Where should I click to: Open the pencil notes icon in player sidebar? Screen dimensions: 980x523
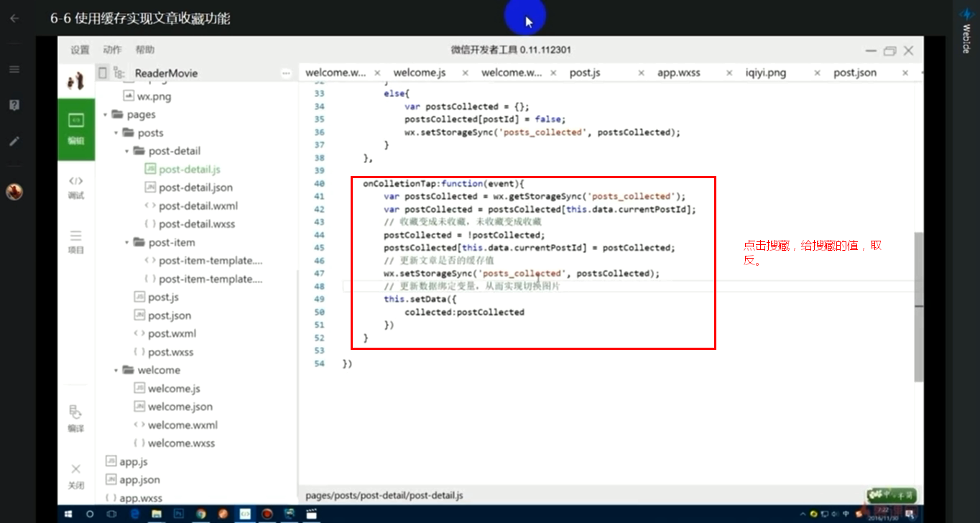tap(14, 142)
